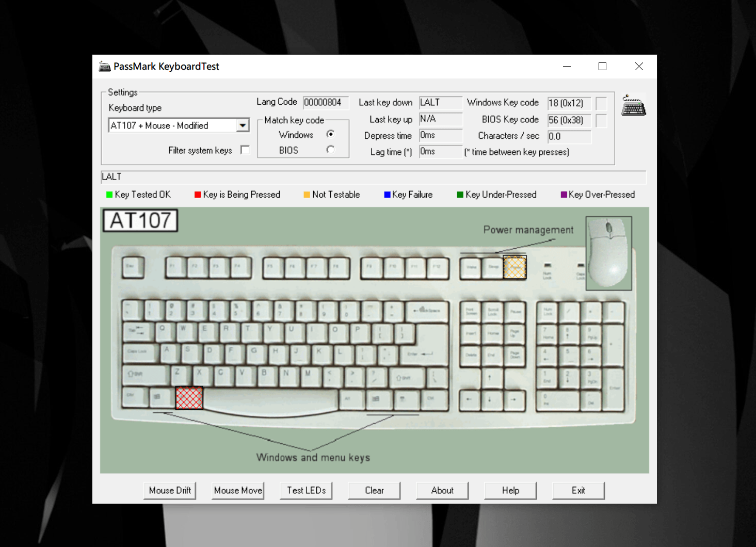Select Windows match key code radio button
The image size is (756, 547).
click(331, 134)
